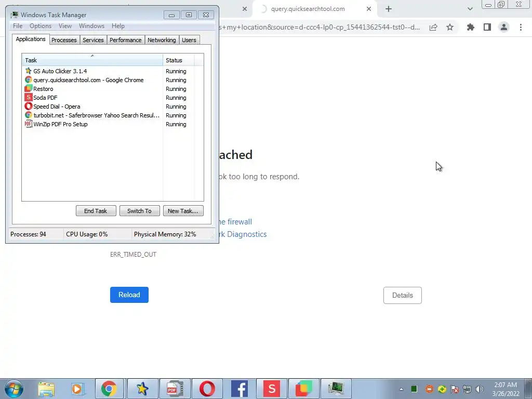Viewport: 532px width, 399px height.
Task: Click Opera taskbar icon
Action: click(x=207, y=389)
